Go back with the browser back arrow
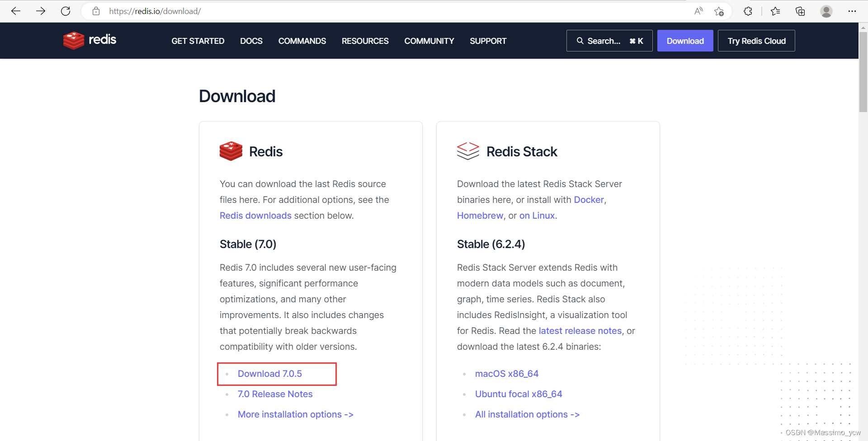Image resolution: width=868 pixels, height=441 pixels. pos(16,11)
